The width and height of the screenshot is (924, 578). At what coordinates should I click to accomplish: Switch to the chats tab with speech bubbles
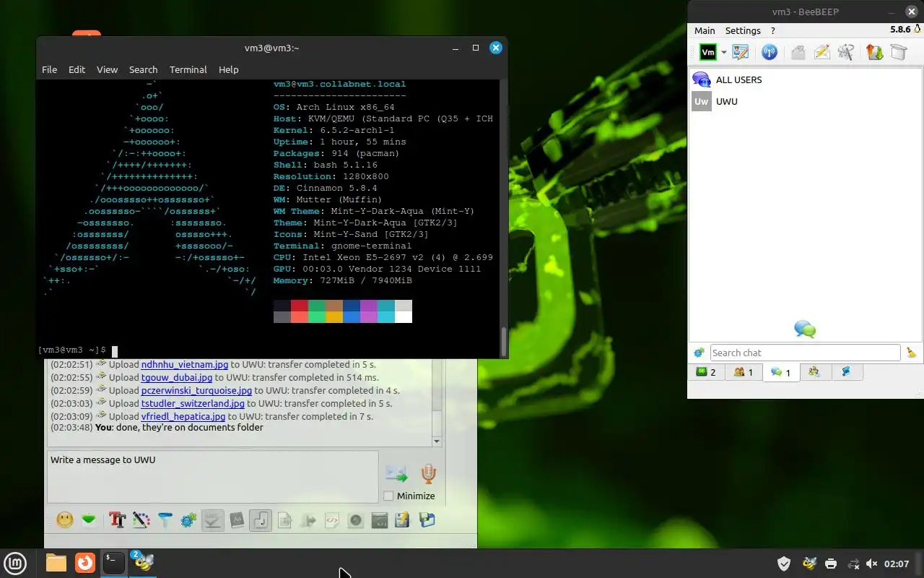tap(780, 372)
